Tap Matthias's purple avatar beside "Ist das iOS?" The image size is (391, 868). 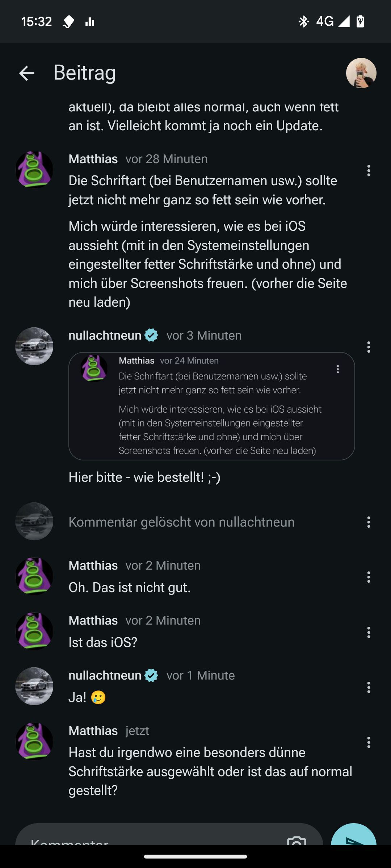34,631
